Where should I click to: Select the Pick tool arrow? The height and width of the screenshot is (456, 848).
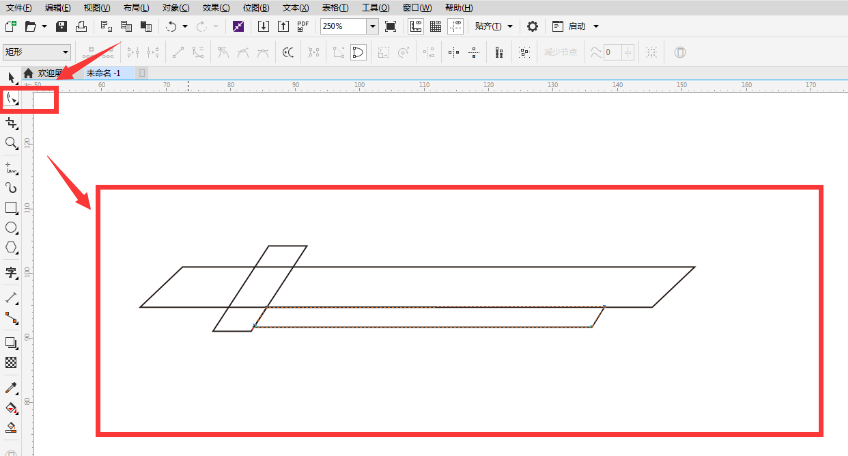[11, 78]
